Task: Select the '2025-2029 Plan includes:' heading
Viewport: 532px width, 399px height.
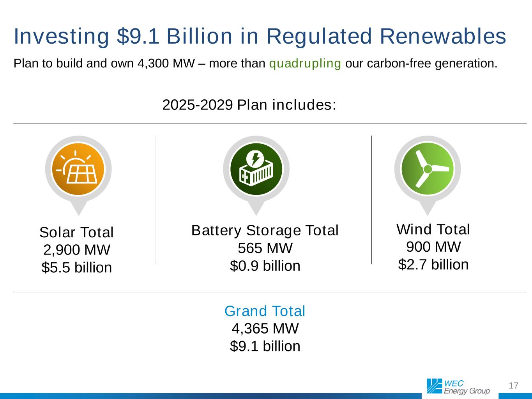Action: pyautogui.click(x=249, y=105)
